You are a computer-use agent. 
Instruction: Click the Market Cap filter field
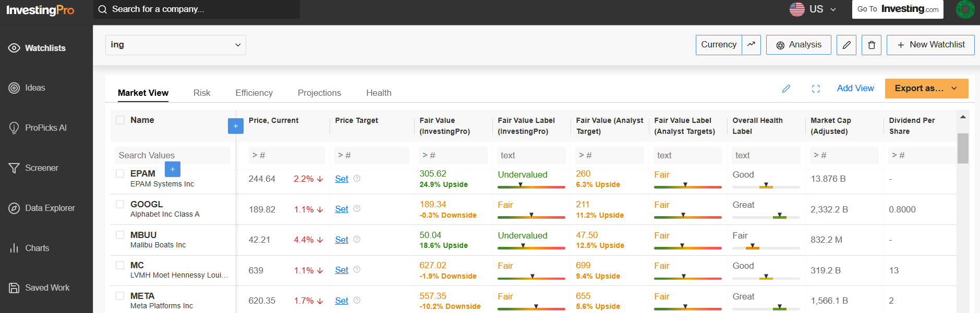pos(844,155)
